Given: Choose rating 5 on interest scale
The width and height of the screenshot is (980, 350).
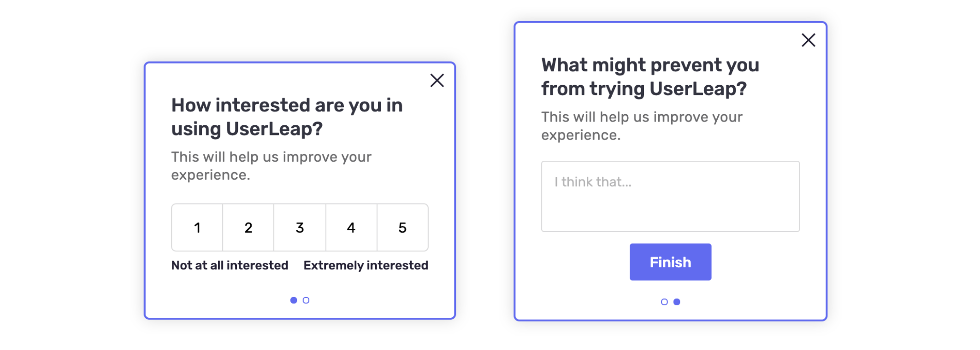Looking at the screenshot, I should [402, 227].
